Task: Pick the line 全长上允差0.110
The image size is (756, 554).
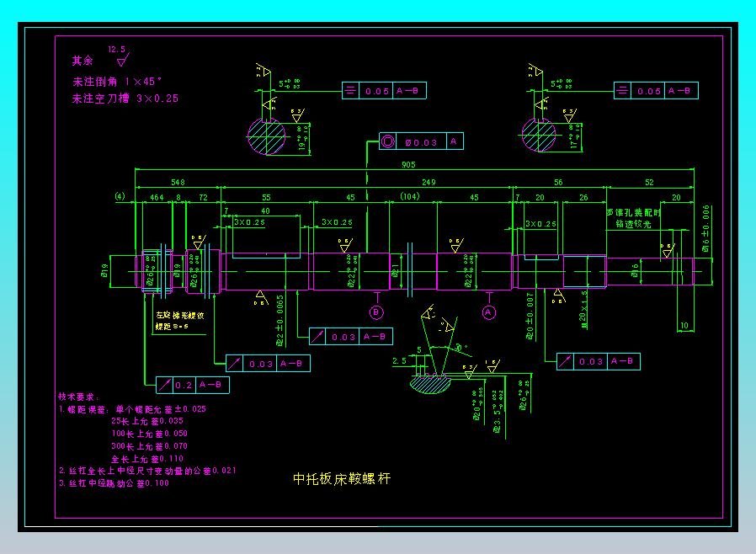Action: pyautogui.click(x=147, y=459)
